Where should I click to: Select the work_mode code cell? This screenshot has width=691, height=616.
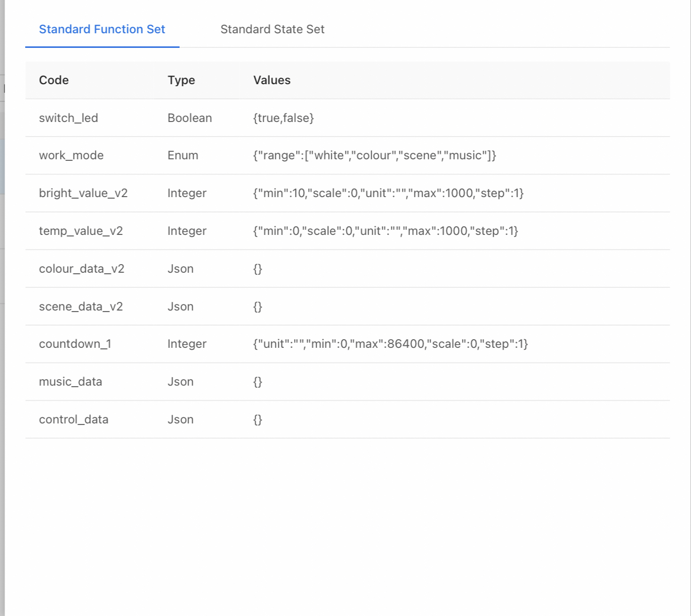coord(71,155)
